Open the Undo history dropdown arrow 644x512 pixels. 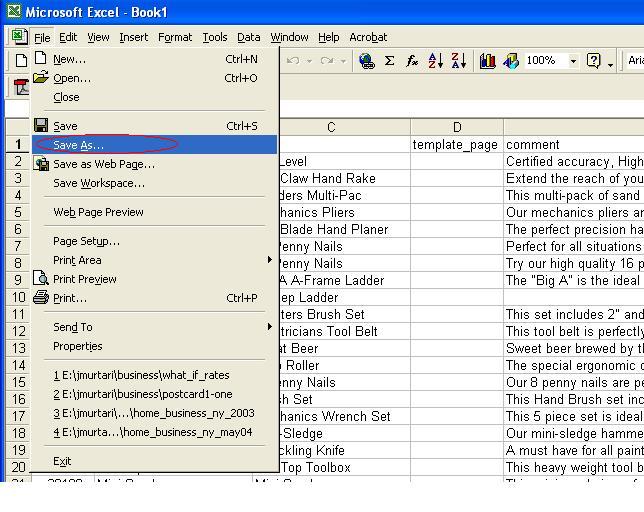(x=309, y=61)
